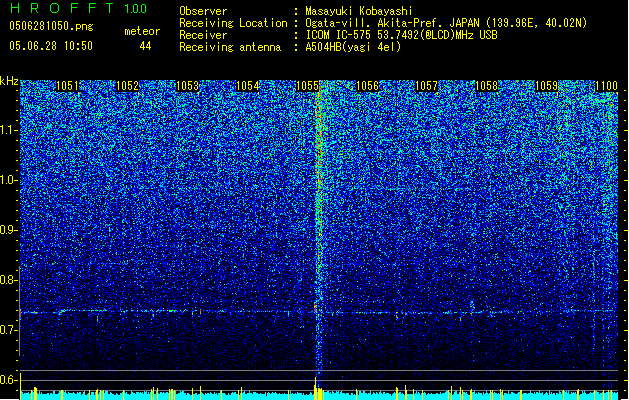Click the Receiving antenna label
Image resolution: width=629 pixels, height=400 pixels.
(230, 47)
